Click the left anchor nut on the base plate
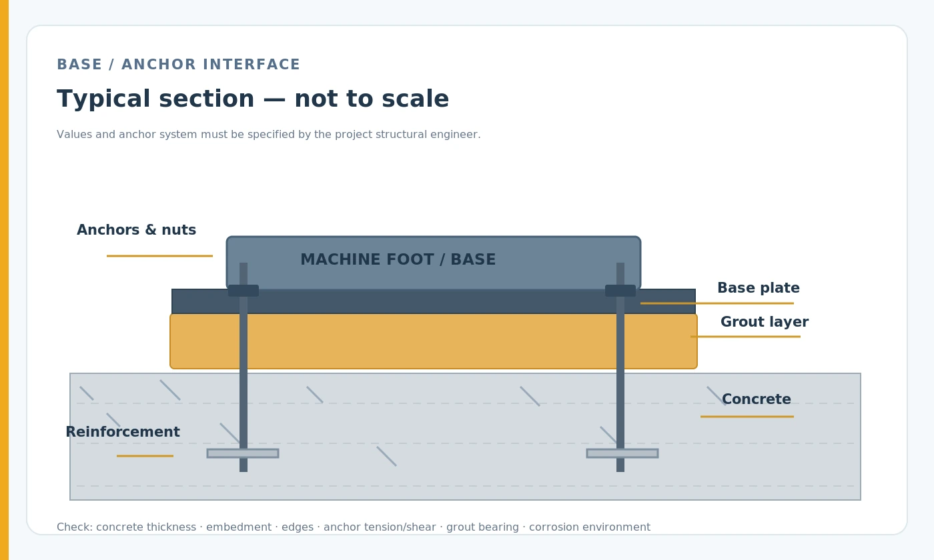Image resolution: width=934 pixels, height=560 pixels. tap(244, 291)
